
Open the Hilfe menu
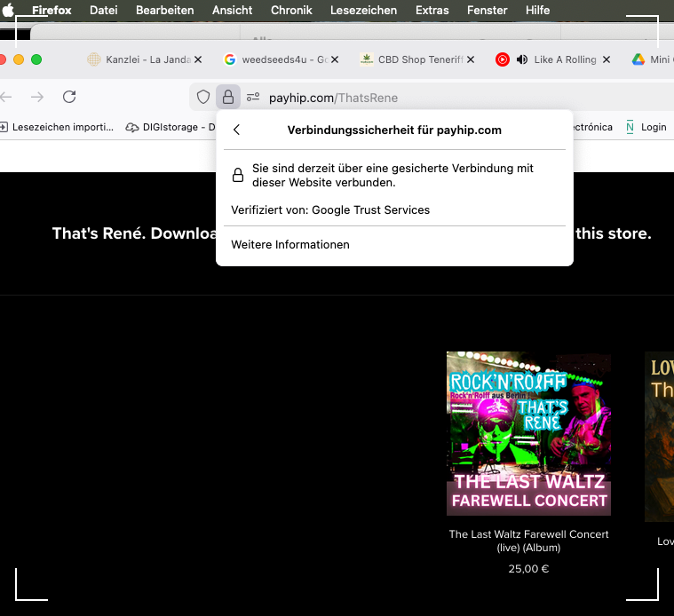pyautogui.click(x=538, y=10)
